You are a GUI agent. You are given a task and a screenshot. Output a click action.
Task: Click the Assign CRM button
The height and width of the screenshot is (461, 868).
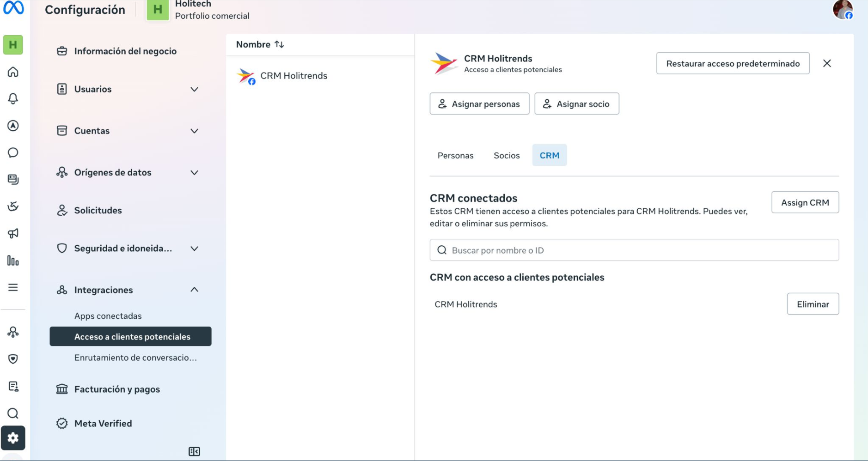click(x=805, y=202)
